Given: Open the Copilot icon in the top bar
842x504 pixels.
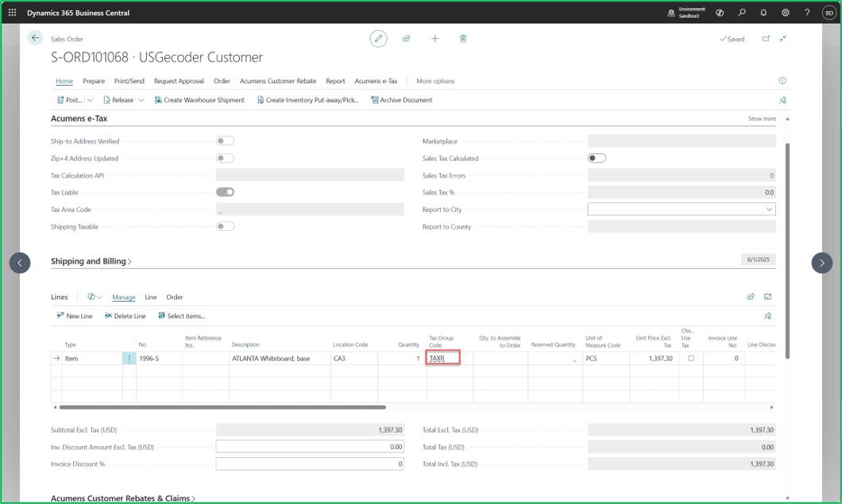Looking at the screenshot, I should tap(720, 13).
